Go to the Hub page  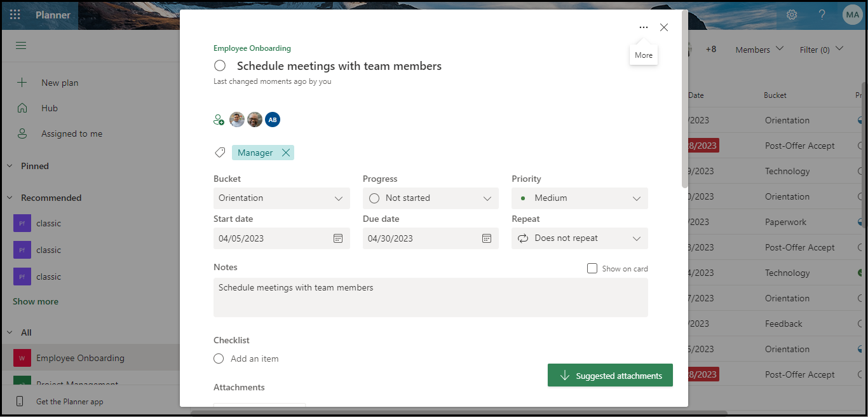tap(50, 108)
